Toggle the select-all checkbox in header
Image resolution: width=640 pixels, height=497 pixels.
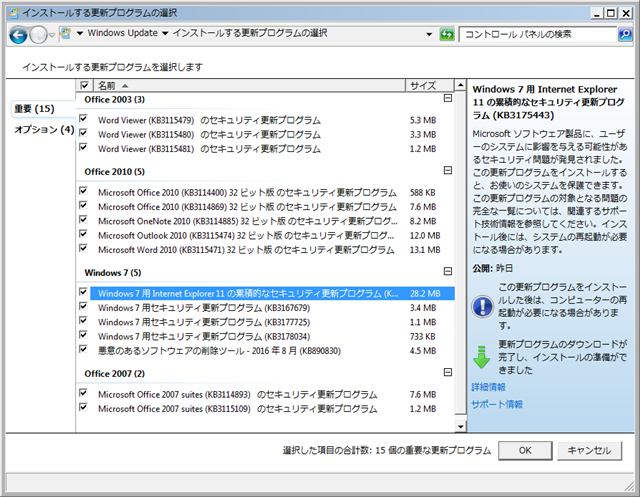tap(84, 85)
